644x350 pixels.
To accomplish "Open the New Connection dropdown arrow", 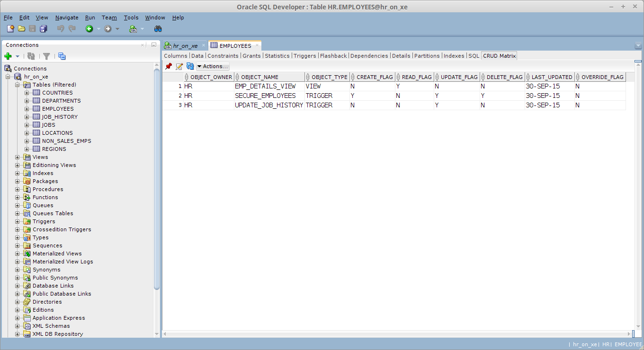I will click(18, 56).
